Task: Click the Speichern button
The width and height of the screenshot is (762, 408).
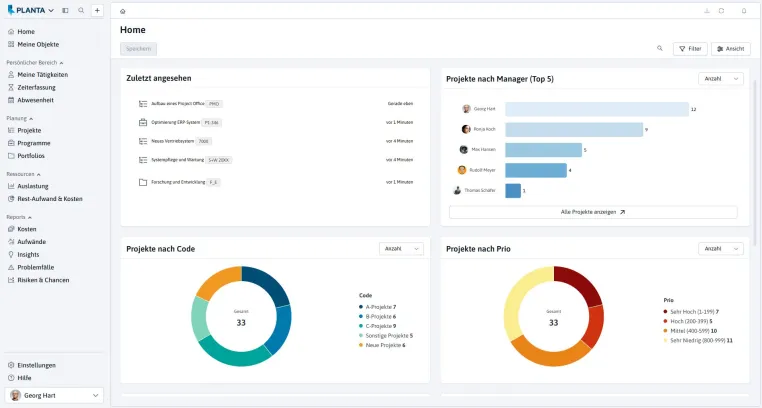Action: (x=139, y=49)
